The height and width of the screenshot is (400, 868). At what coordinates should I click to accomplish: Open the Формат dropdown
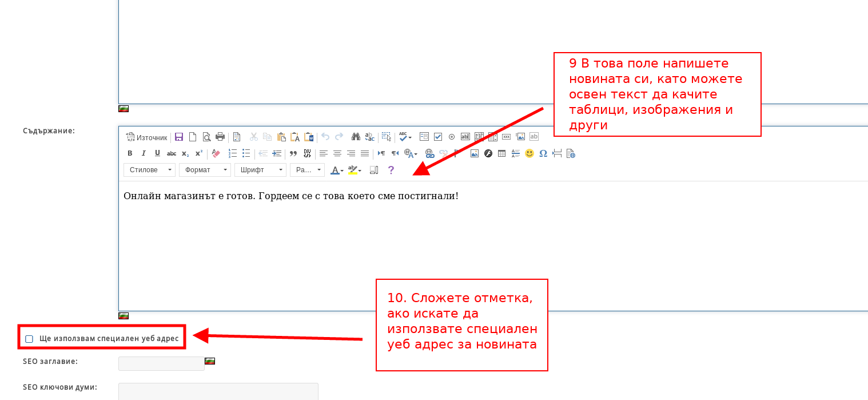[205, 170]
